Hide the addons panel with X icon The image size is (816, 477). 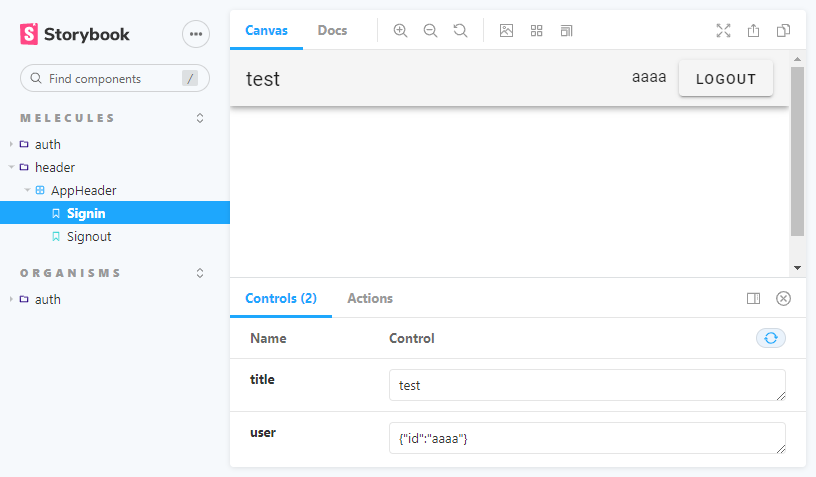[x=784, y=298]
